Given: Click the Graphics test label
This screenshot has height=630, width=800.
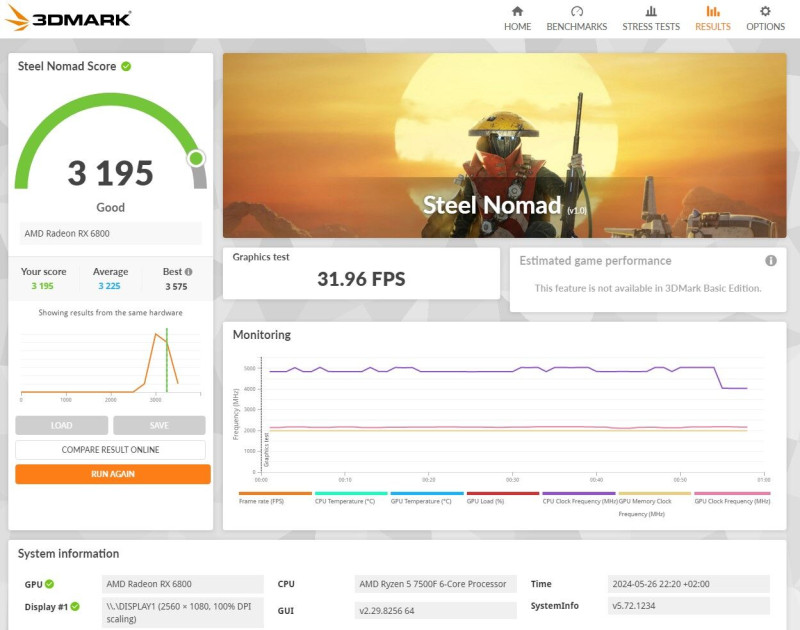Looking at the screenshot, I should coord(261,257).
